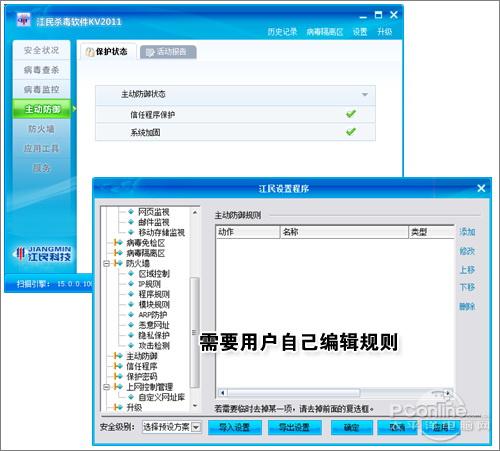Collapse the 主动防御状态 section arrow
500x451 pixels.
tap(365, 95)
